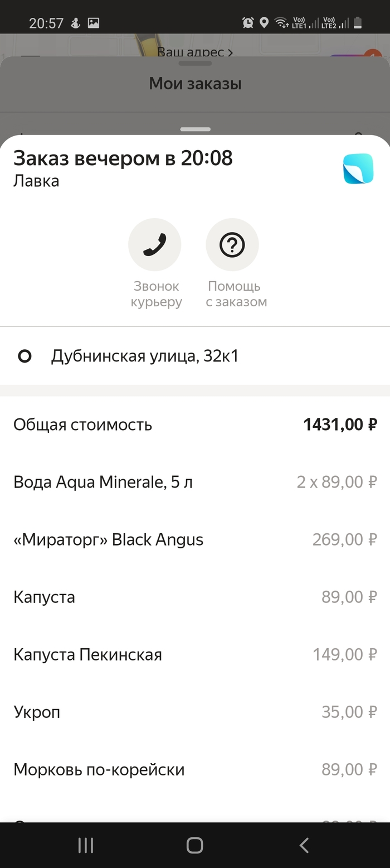Tap the 'Мои заказы' panel header
Image resolution: width=390 pixels, height=868 pixels.
pos(195,84)
